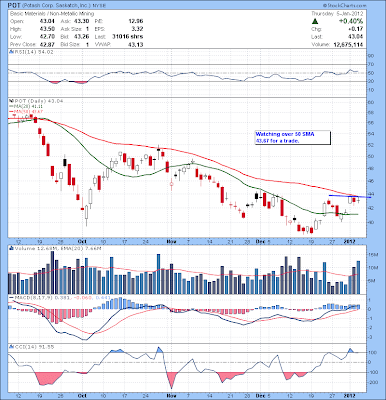Click the Ask price 43.30

(82, 21)
